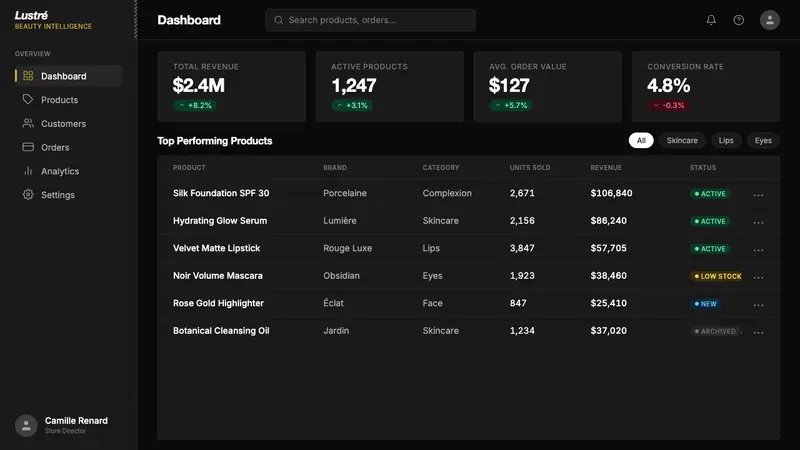Click Camille Renard's profile avatar

[x=26, y=425]
